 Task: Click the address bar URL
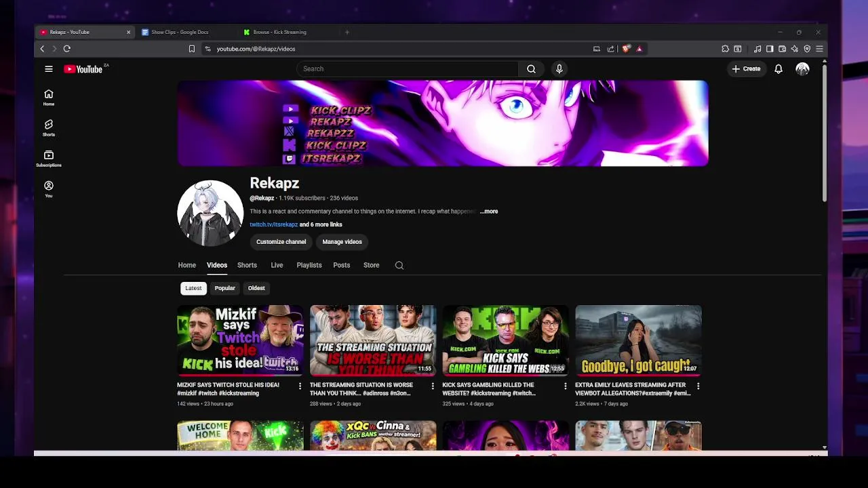(256, 49)
